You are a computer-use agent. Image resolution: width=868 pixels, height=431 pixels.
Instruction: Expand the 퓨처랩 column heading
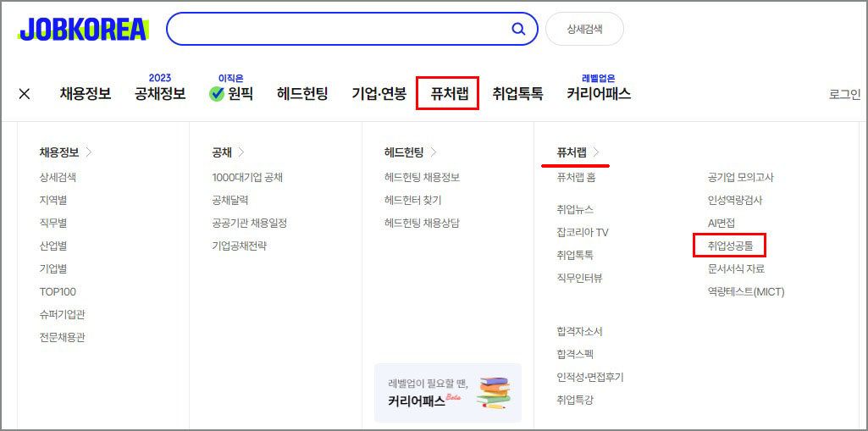click(578, 152)
